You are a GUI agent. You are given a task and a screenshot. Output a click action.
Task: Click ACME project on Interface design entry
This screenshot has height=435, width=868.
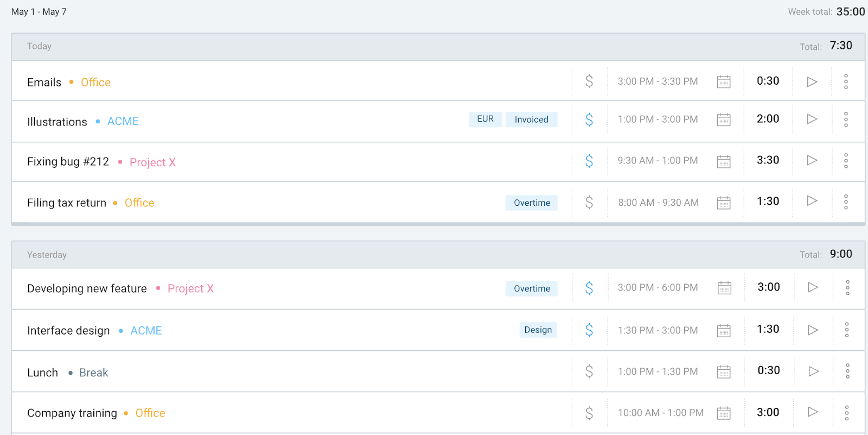[146, 331]
